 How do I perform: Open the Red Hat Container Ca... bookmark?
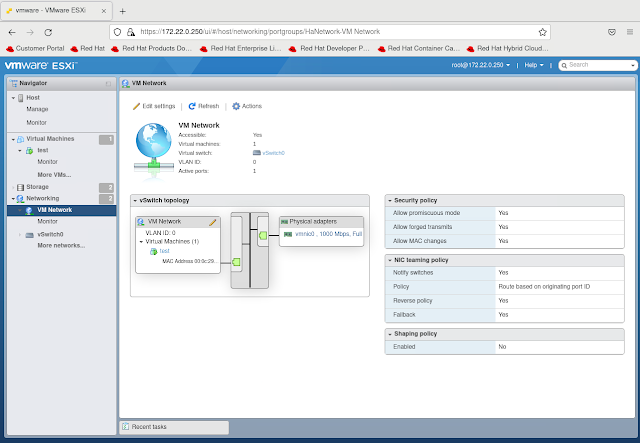click(x=419, y=49)
